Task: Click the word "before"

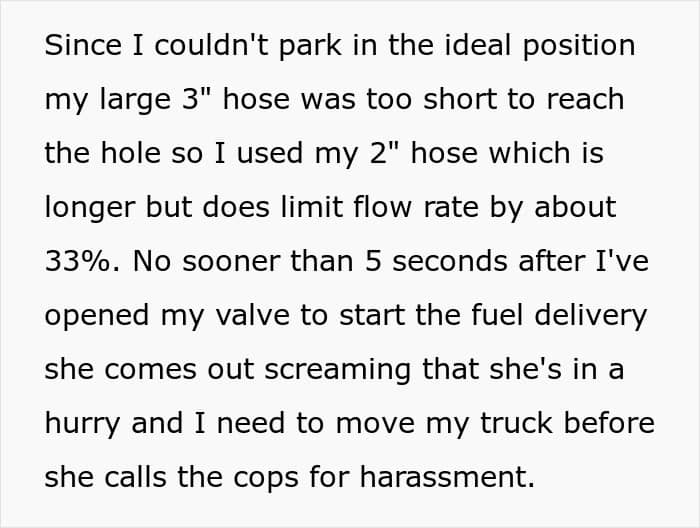Action: [609, 423]
